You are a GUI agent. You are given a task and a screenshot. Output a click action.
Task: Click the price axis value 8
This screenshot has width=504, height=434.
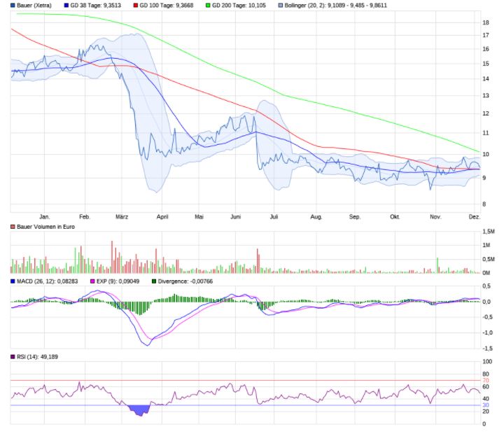pyautogui.click(x=484, y=204)
